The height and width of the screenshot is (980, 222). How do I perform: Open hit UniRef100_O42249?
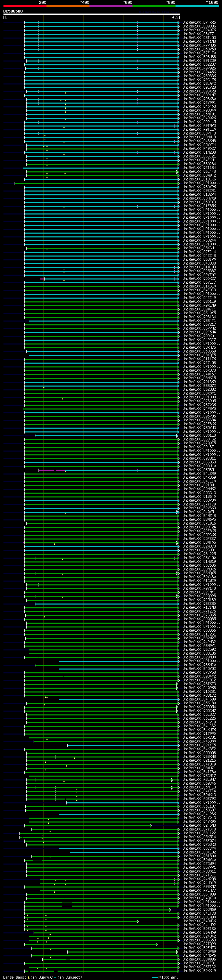point(199,298)
